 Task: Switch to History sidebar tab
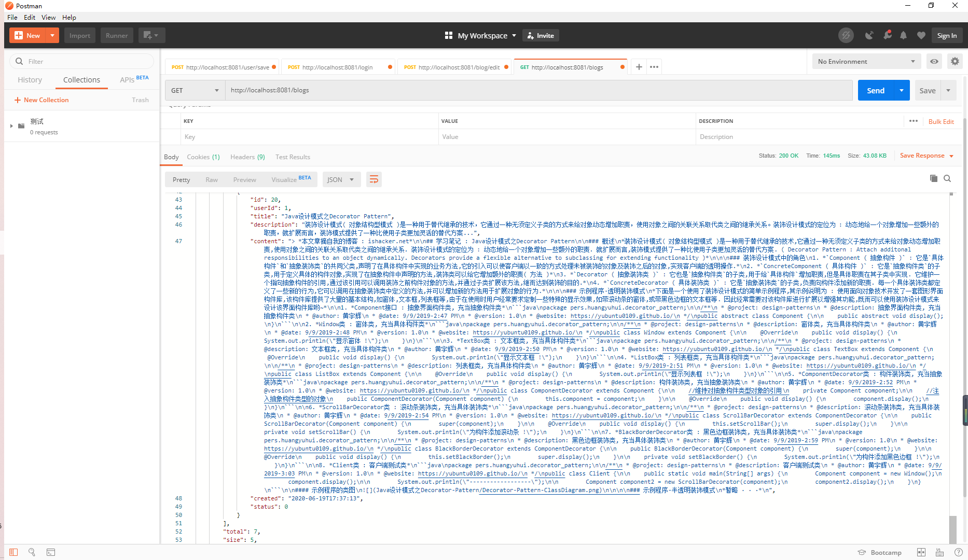coord(30,80)
